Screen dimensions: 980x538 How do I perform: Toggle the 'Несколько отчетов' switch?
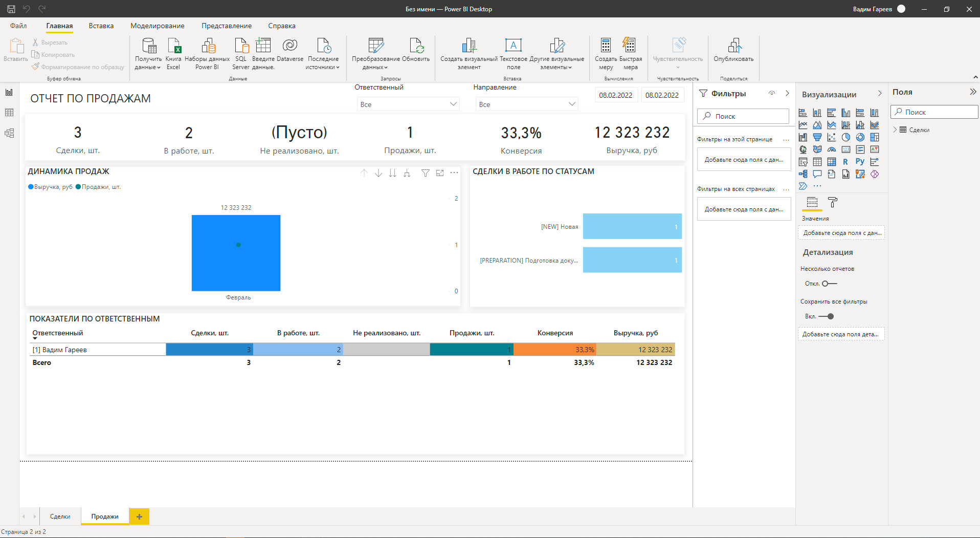pos(829,284)
